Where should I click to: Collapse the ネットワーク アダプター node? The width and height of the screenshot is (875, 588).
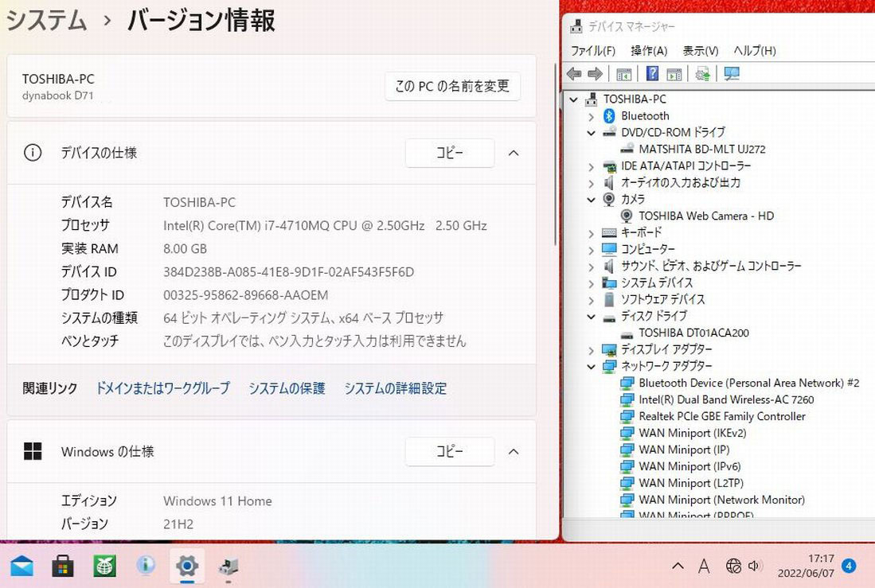[x=591, y=367]
